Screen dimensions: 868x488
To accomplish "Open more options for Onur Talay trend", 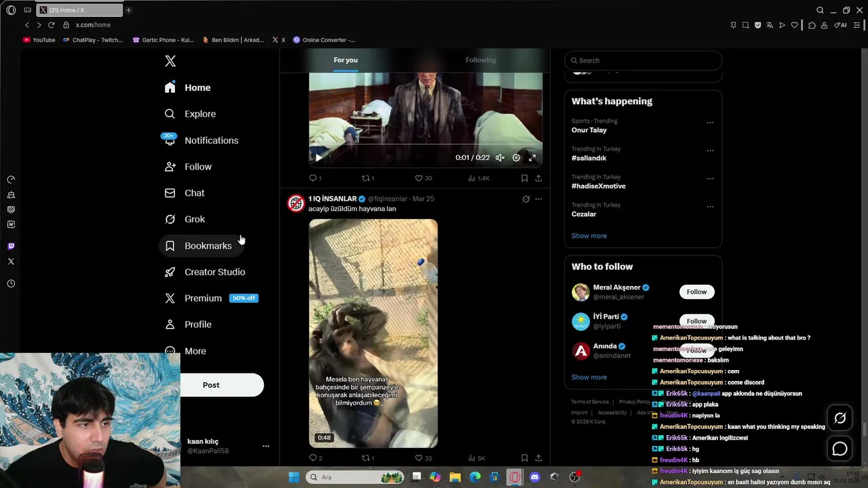I will pos(710,123).
